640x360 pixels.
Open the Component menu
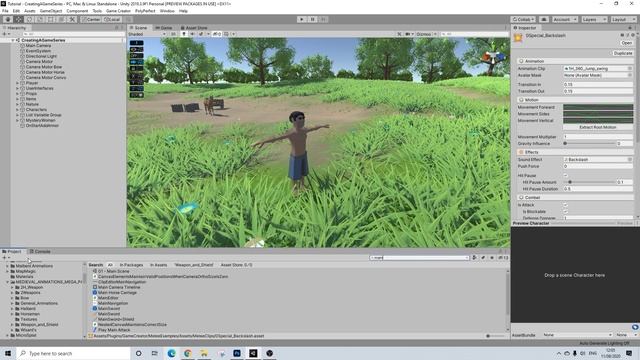pos(77,11)
